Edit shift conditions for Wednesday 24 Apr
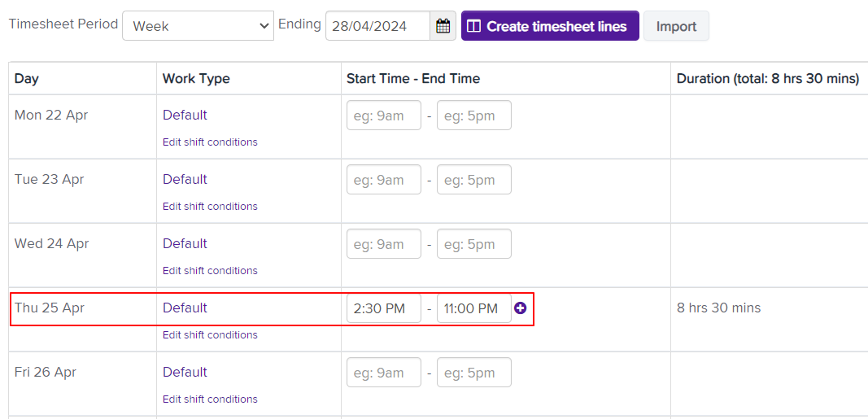This screenshot has height=419, width=868. tap(210, 271)
